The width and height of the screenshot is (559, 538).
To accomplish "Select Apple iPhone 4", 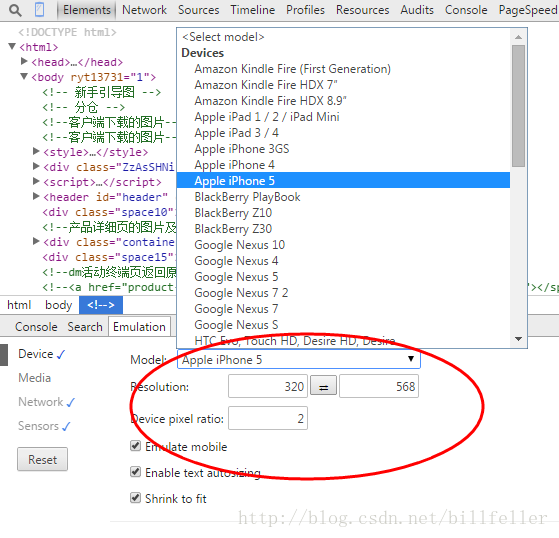I will [x=343, y=165].
